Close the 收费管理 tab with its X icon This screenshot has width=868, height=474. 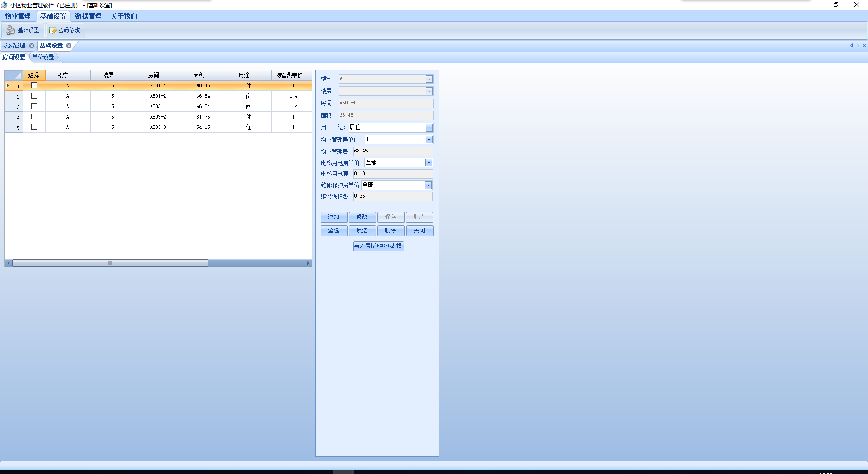[32, 46]
